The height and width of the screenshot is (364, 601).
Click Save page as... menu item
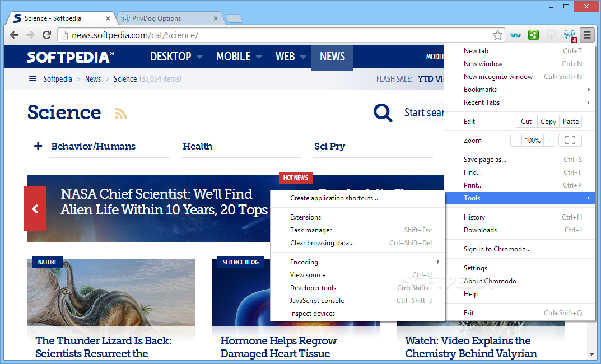coord(519,160)
